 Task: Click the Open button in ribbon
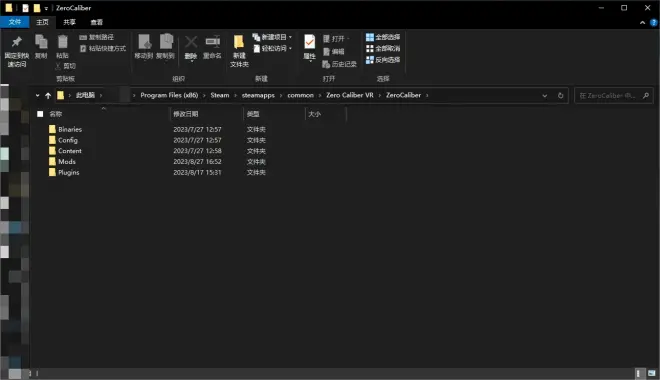336,39
